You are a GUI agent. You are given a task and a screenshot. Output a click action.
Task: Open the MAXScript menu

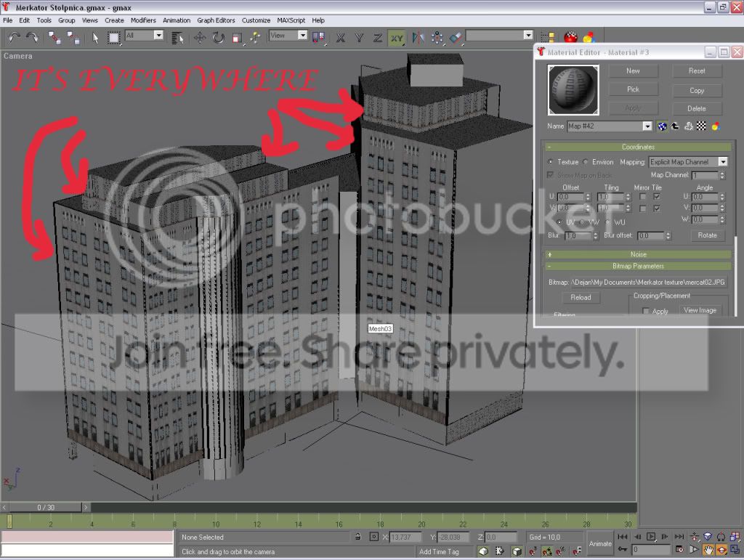[x=291, y=20]
